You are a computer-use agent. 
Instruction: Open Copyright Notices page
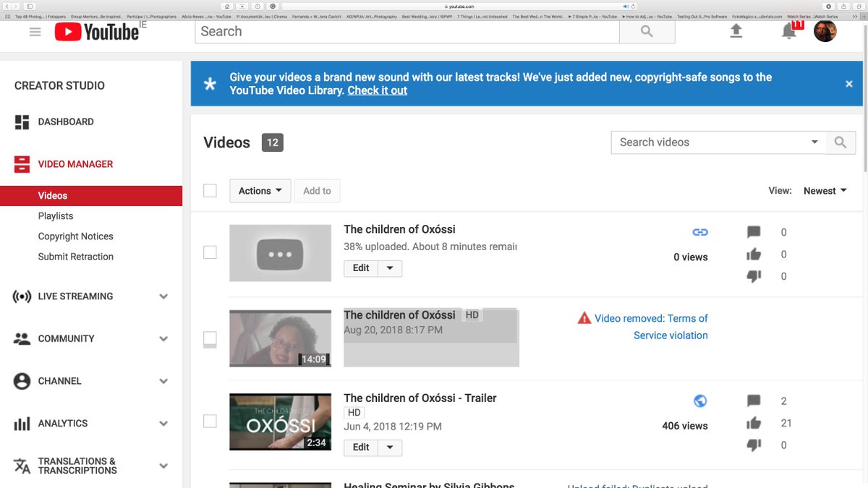tap(76, 236)
